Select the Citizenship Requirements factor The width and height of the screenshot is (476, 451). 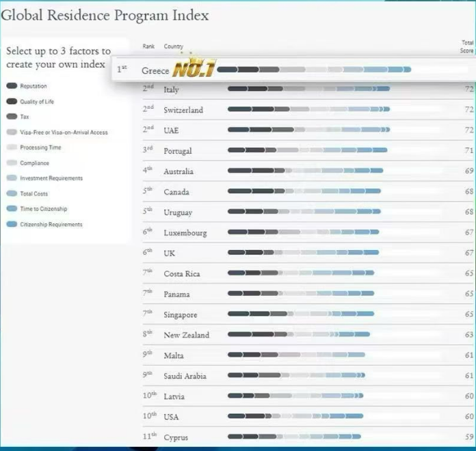pyautogui.click(x=12, y=224)
